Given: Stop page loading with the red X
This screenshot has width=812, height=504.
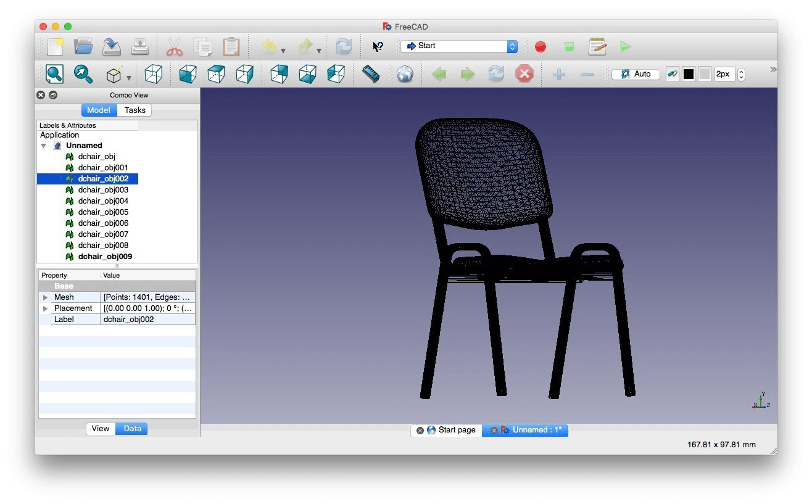Looking at the screenshot, I should (524, 75).
